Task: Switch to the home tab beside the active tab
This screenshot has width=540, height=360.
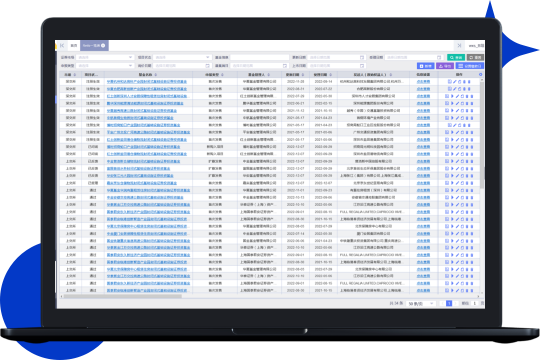Action: 74,45
